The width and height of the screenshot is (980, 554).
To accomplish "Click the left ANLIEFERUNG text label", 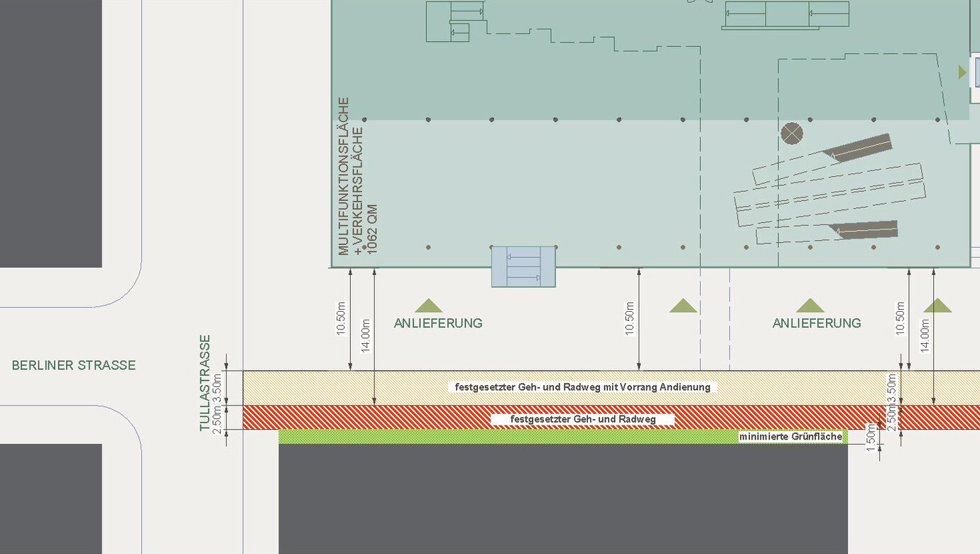I will coord(438,323).
